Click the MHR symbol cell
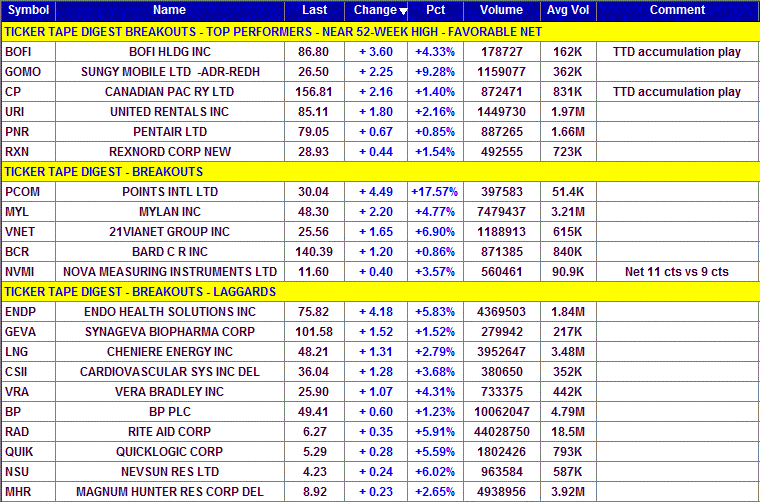 click(x=28, y=492)
